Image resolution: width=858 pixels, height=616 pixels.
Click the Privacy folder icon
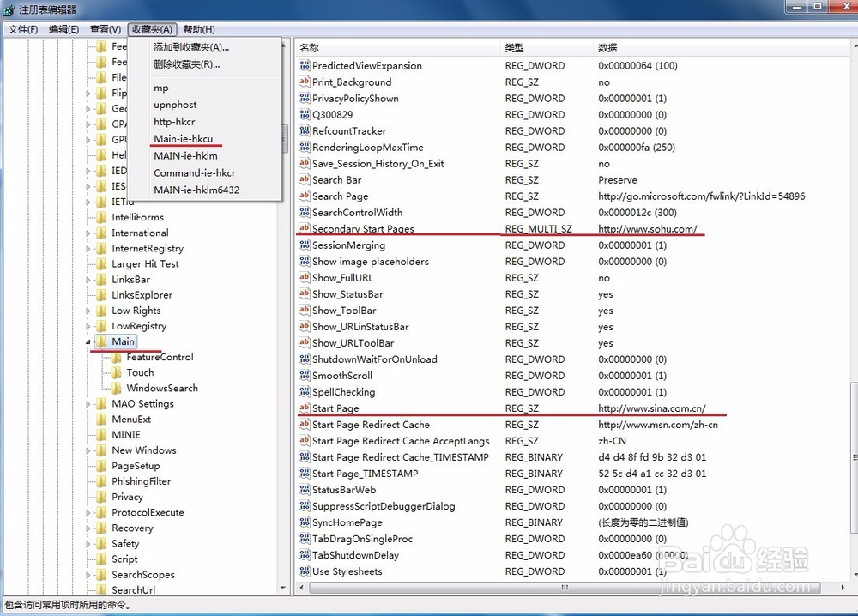click(x=101, y=497)
